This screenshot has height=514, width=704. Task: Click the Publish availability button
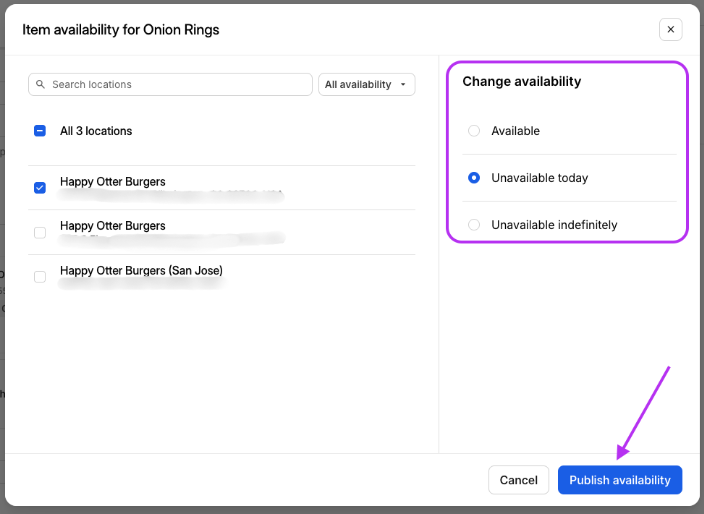coord(620,480)
